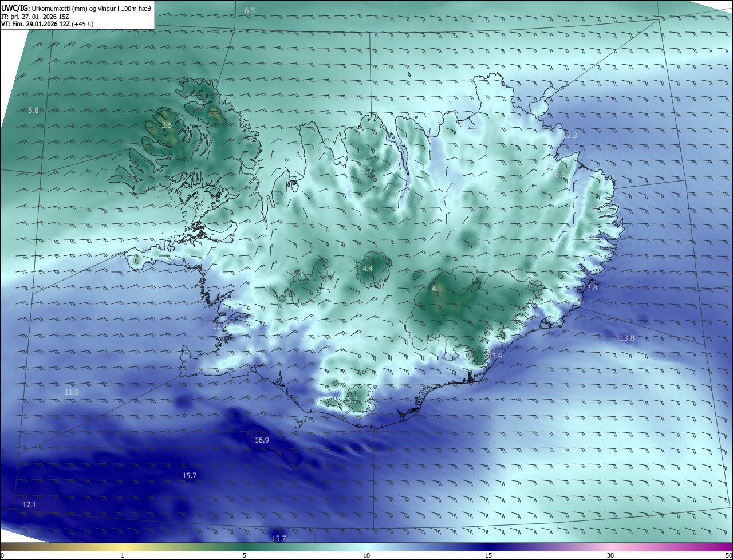Click the title line 'UWC/IG: Úrkomumætti (mm) og vindur'

click(77, 9)
